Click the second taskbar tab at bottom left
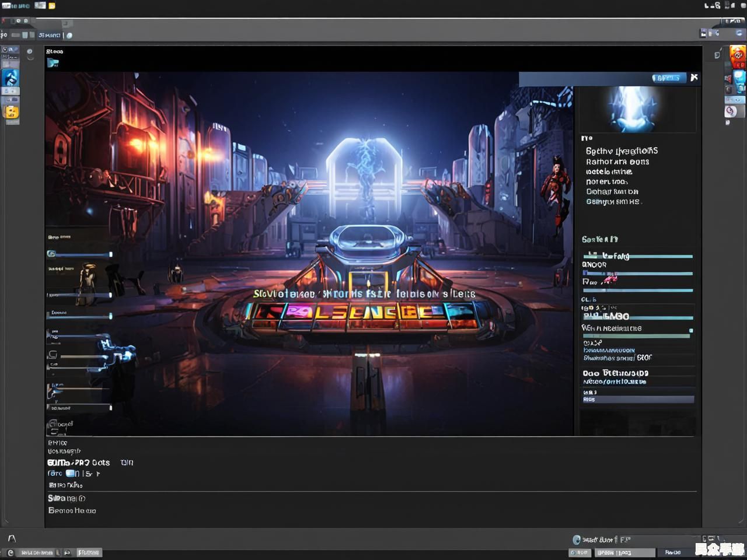Screen dimensions: 747x560 89,552
